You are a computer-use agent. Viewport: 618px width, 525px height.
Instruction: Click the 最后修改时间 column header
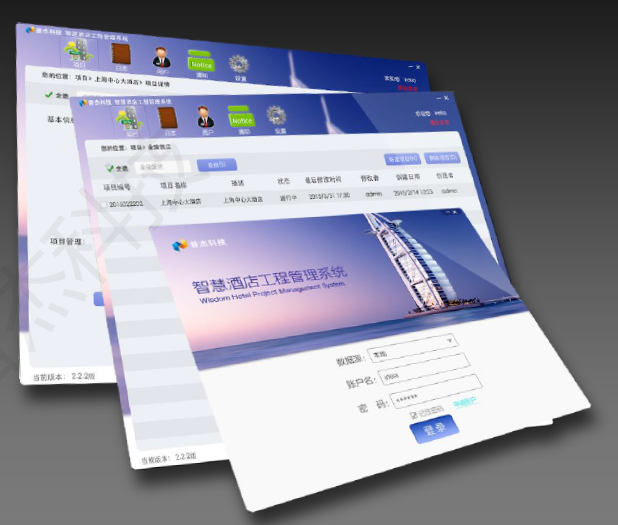click(323, 180)
